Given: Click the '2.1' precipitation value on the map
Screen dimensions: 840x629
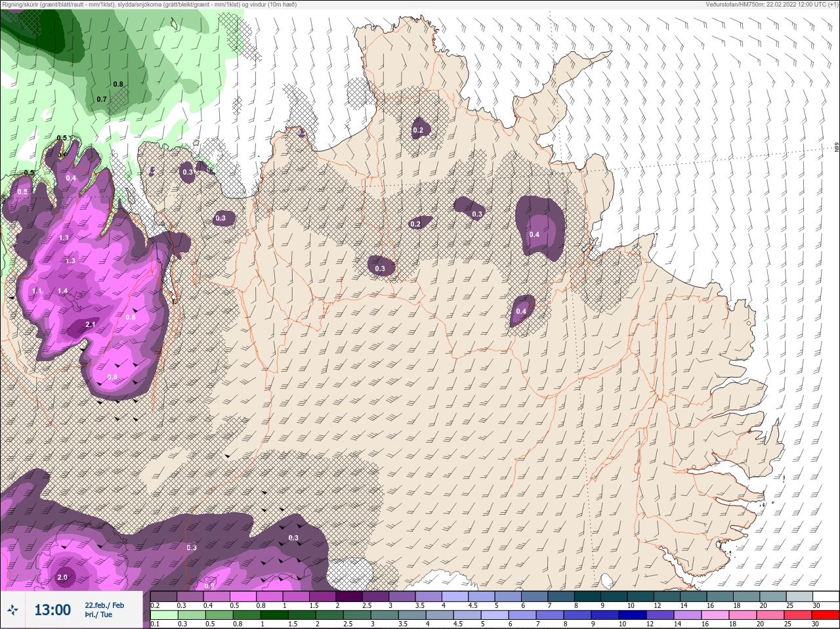Looking at the screenshot, I should 91,325.
